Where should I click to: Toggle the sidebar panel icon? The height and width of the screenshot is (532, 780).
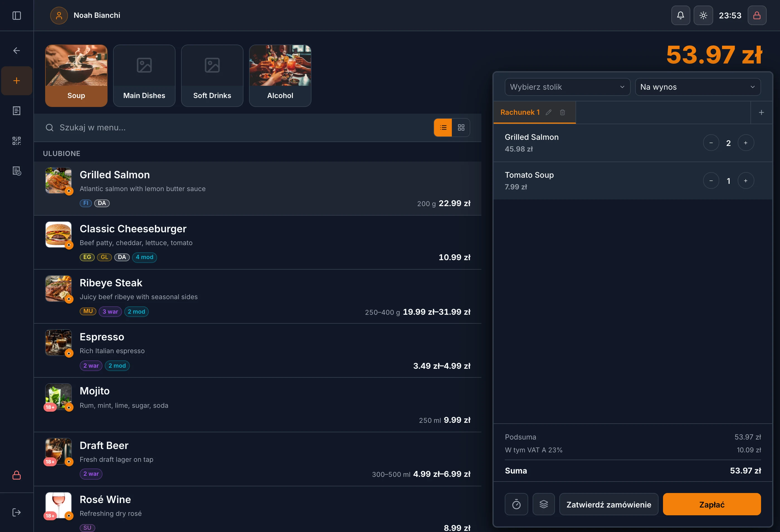pyautogui.click(x=16, y=15)
